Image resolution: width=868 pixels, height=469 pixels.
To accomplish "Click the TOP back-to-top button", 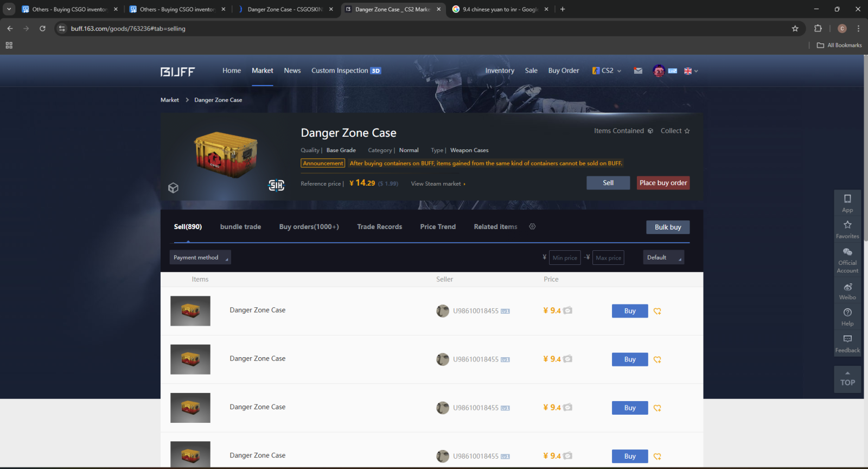I will [847, 379].
